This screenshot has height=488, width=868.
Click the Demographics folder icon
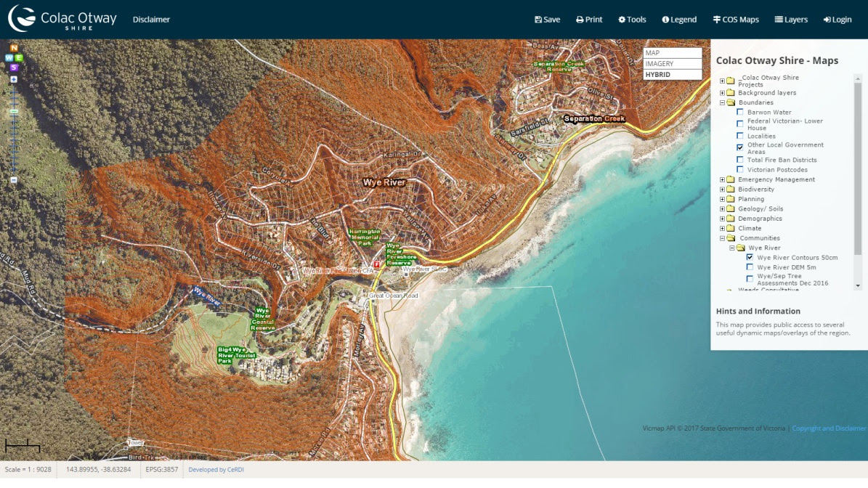731,219
